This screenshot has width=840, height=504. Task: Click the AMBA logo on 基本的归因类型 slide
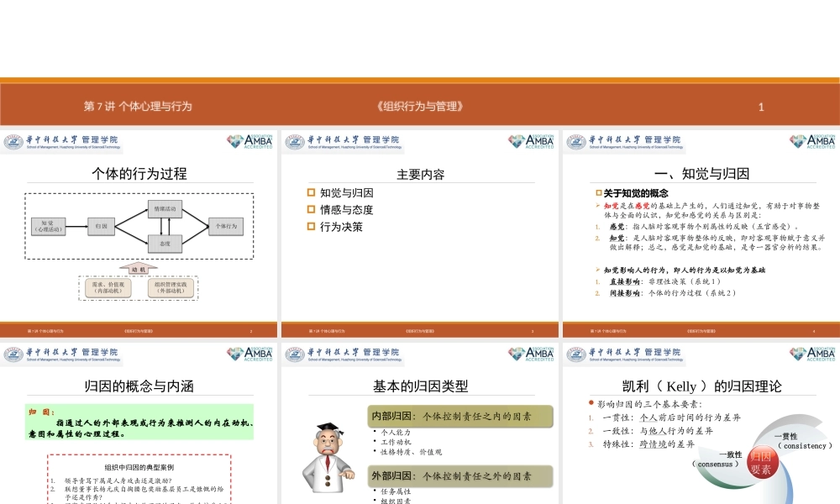click(531, 354)
